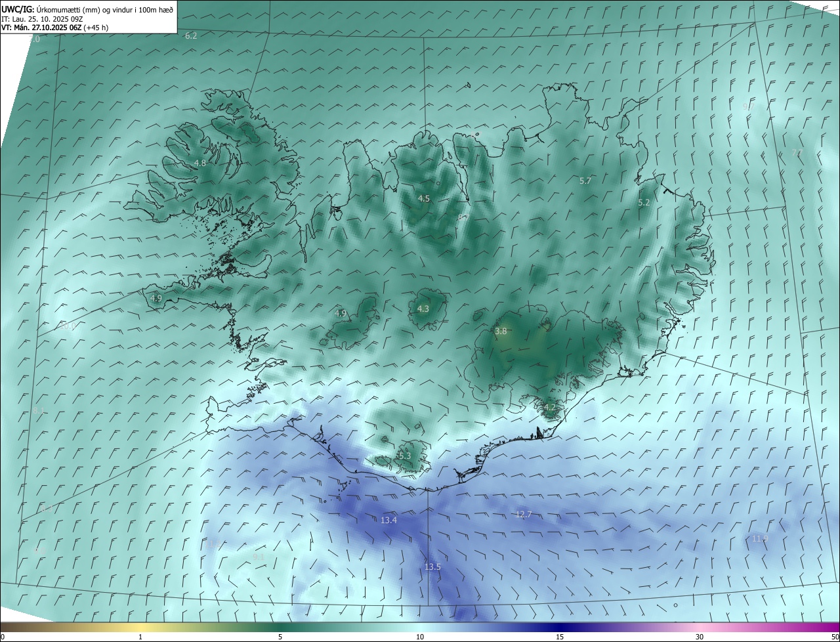
Task: Select the 13.5 value label
Action: click(x=432, y=567)
